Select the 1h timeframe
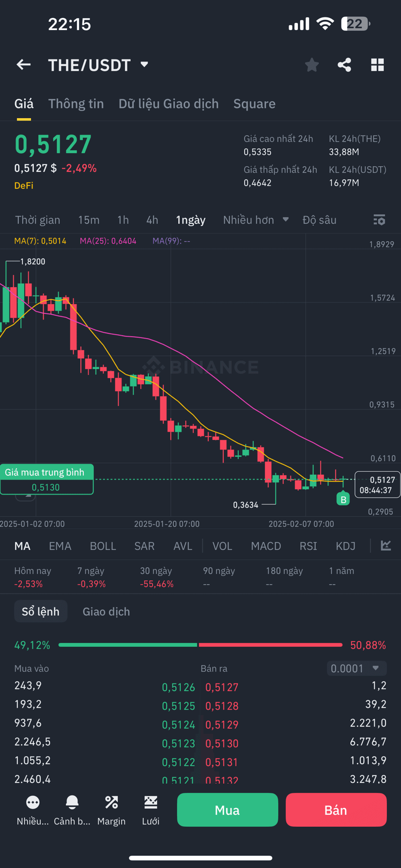 (x=123, y=220)
